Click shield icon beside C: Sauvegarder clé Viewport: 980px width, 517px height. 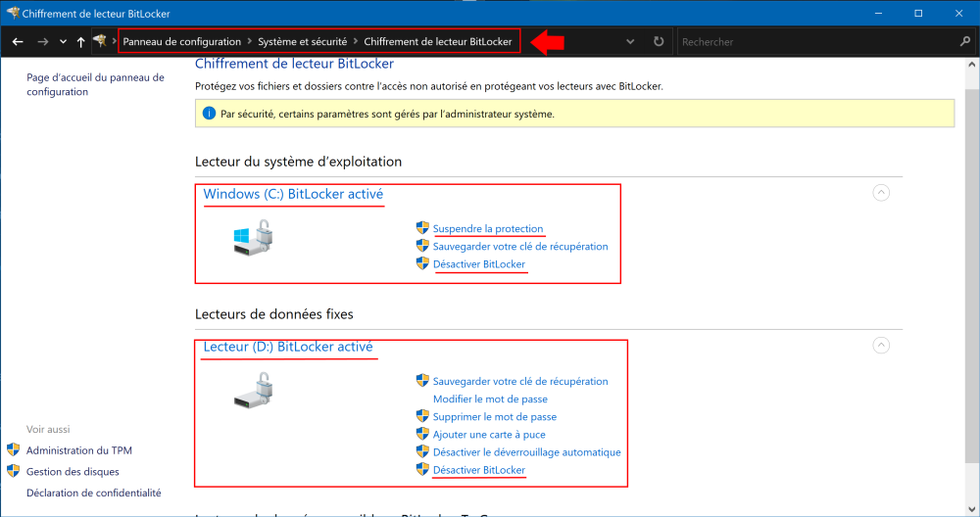point(422,246)
